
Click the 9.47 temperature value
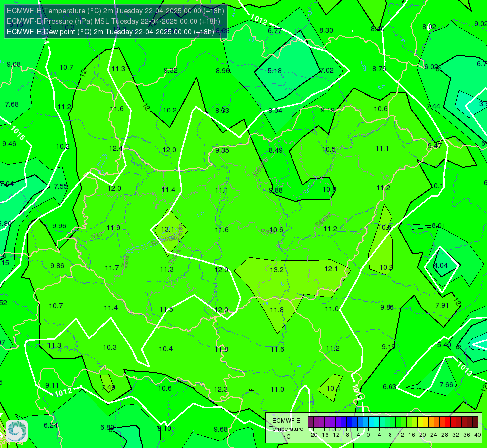click(434, 146)
